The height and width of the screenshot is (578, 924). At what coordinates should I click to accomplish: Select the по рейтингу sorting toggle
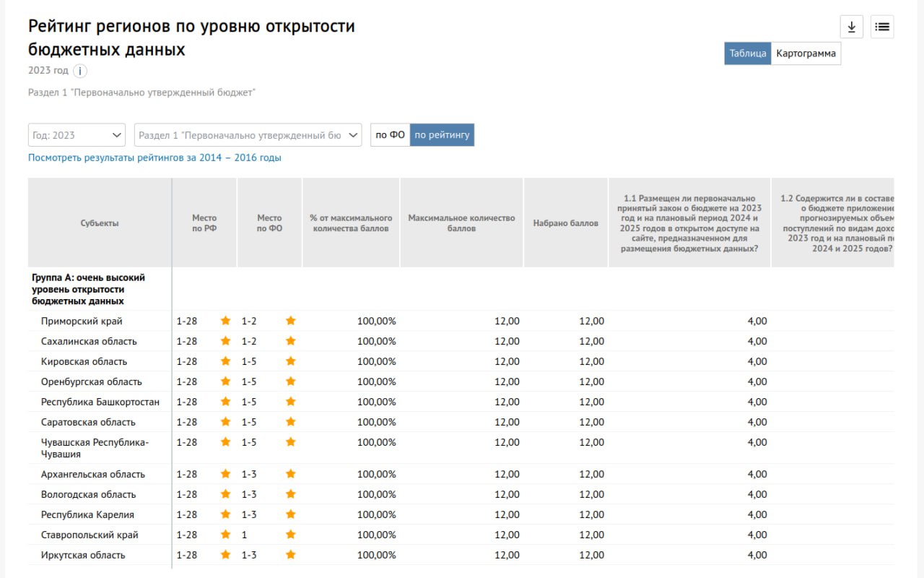[x=442, y=135]
